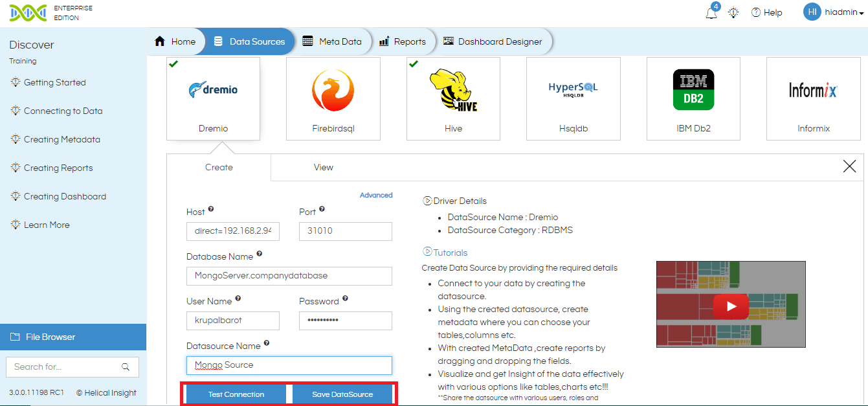Play the tutorial video
The height and width of the screenshot is (406, 868).
point(731,306)
